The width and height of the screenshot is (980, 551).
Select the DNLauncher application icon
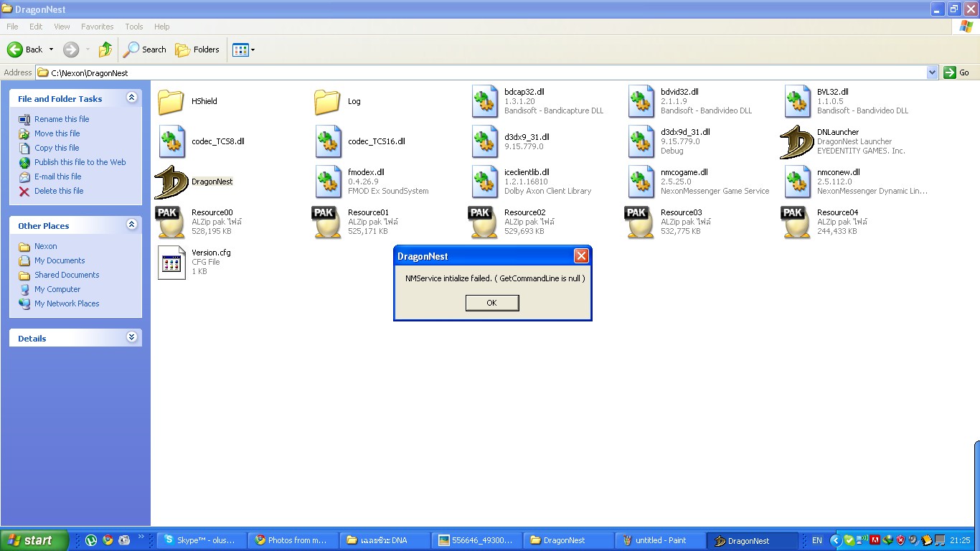click(x=796, y=141)
